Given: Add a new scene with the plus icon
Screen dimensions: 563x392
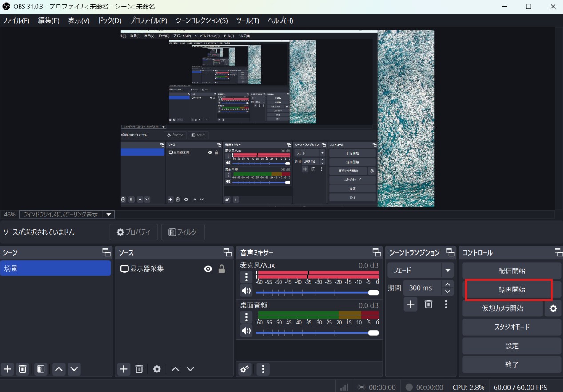Looking at the screenshot, I should (7, 369).
